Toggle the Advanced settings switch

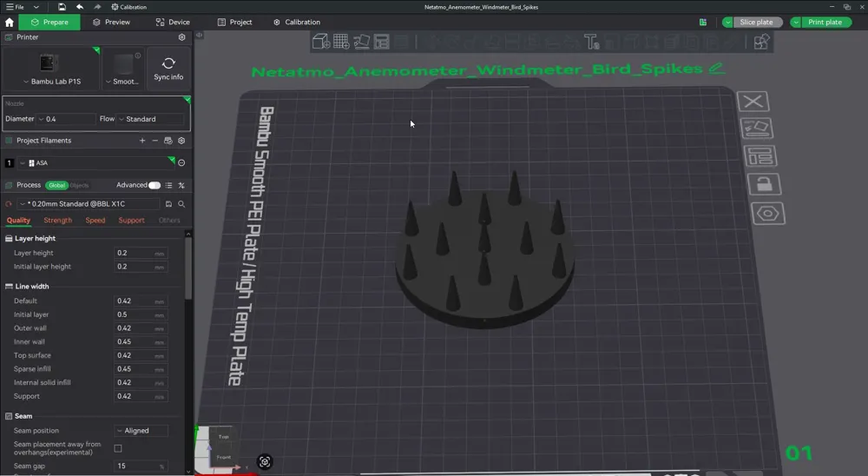154,185
